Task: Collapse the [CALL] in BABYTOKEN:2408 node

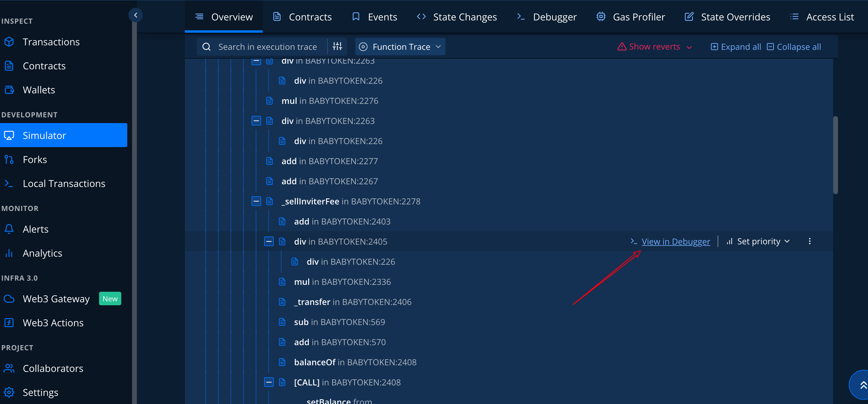Action: click(269, 382)
